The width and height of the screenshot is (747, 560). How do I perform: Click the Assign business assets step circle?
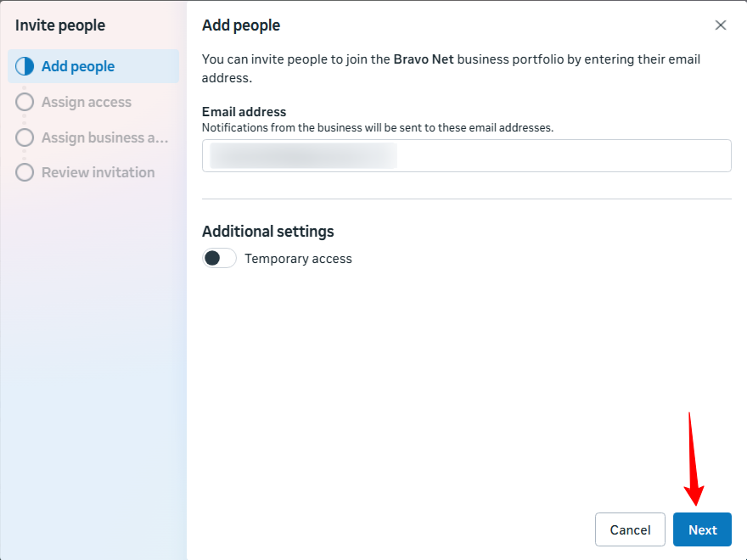25,137
